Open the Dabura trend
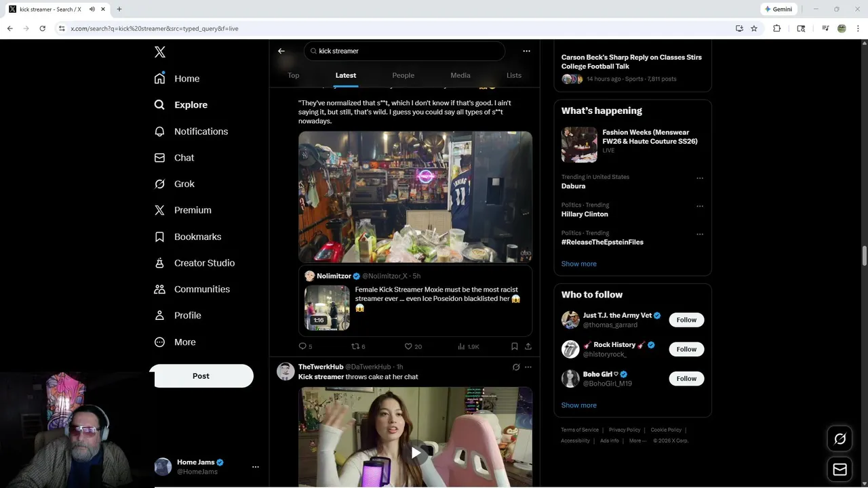The height and width of the screenshot is (488, 868). (x=573, y=186)
